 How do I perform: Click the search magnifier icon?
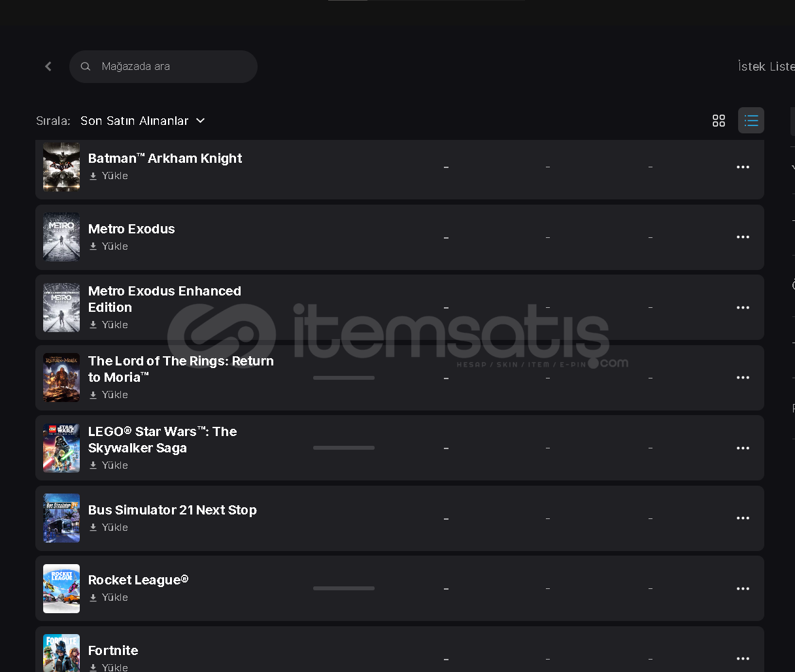tap(86, 67)
